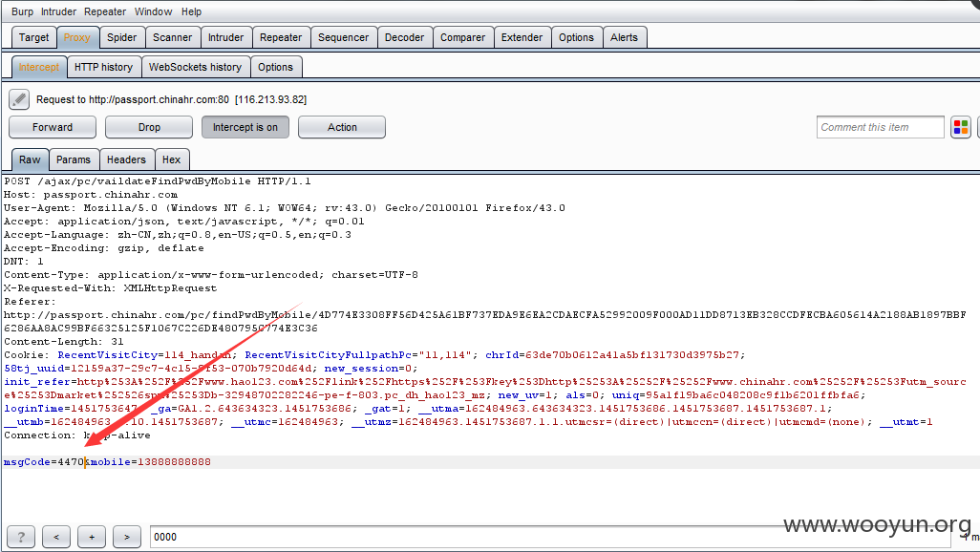Go to next search match button
The height and width of the screenshot is (552, 980).
click(x=127, y=537)
